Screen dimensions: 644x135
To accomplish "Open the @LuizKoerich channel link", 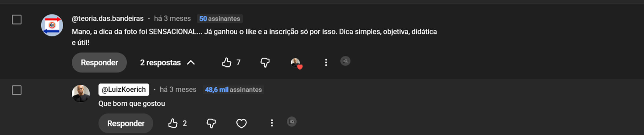I will click(x=124, y=90).
